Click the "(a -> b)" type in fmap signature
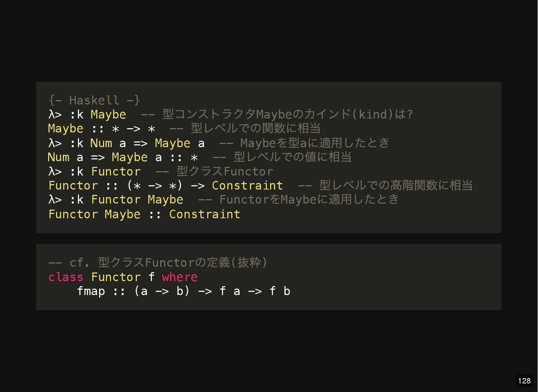The height and width of the screenshot is (392, 538). [162, 291]
